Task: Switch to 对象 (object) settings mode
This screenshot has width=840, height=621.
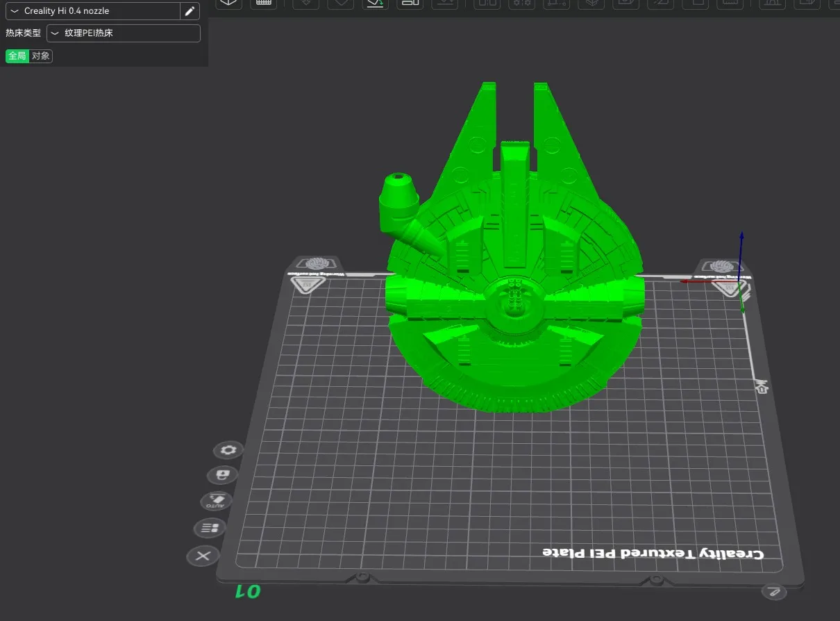Action: click(x=41, y=56)
